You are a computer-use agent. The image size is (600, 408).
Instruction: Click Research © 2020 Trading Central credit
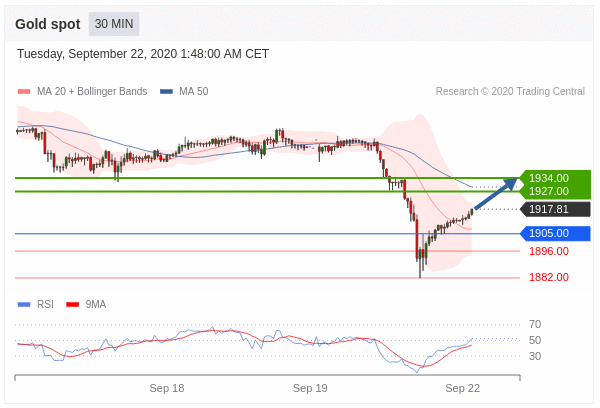pos(510,91)
